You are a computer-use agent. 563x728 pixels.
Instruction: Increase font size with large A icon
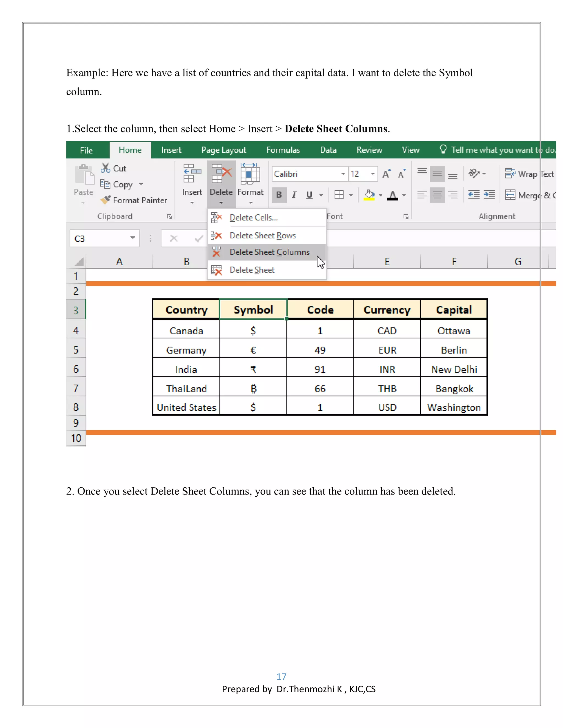pos(387,174)
